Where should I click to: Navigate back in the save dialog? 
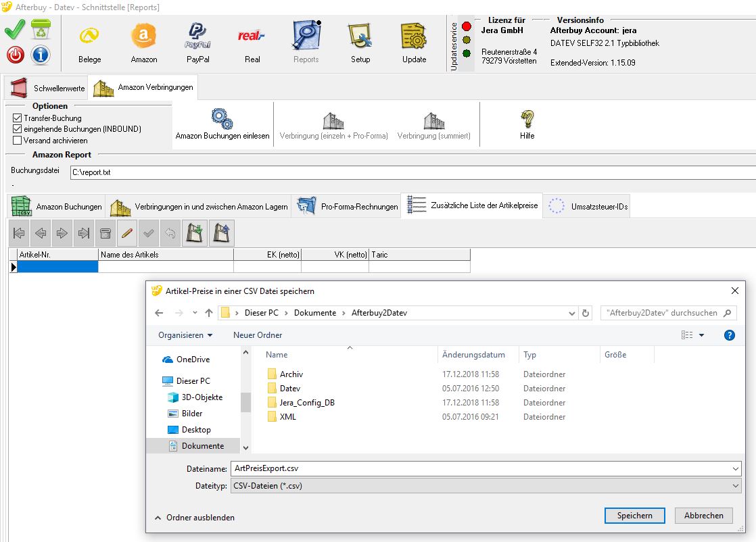point(159,313)
